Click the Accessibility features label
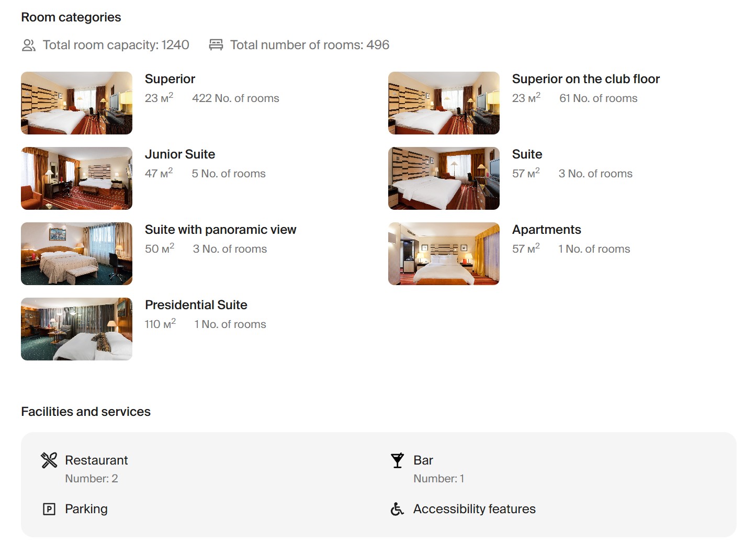The image size is (756, 554). (x=474, y=509)
